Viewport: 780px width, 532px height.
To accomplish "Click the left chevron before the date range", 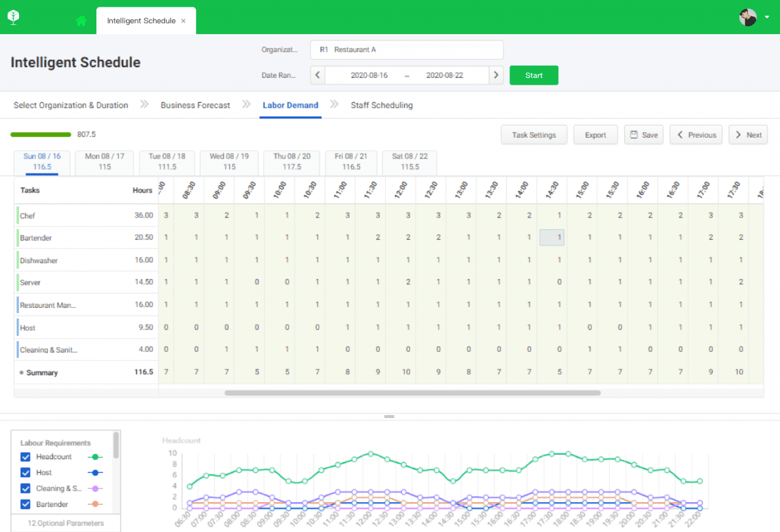I will [317, 74].
